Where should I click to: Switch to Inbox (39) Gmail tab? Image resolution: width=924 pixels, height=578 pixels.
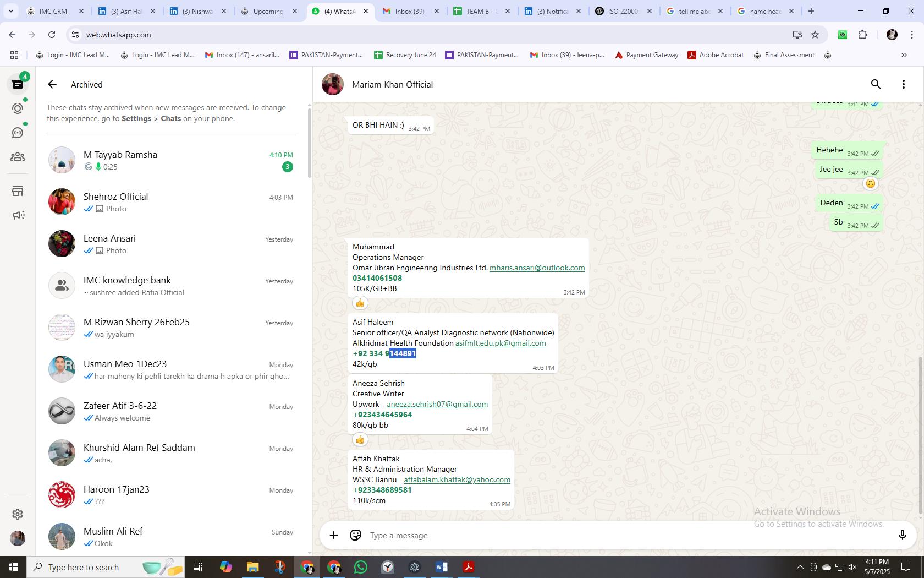(411, 11)
